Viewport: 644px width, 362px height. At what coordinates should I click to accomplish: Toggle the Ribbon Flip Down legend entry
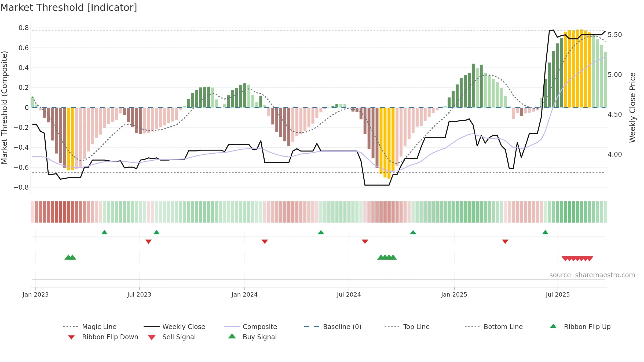[x=103, y=337]
